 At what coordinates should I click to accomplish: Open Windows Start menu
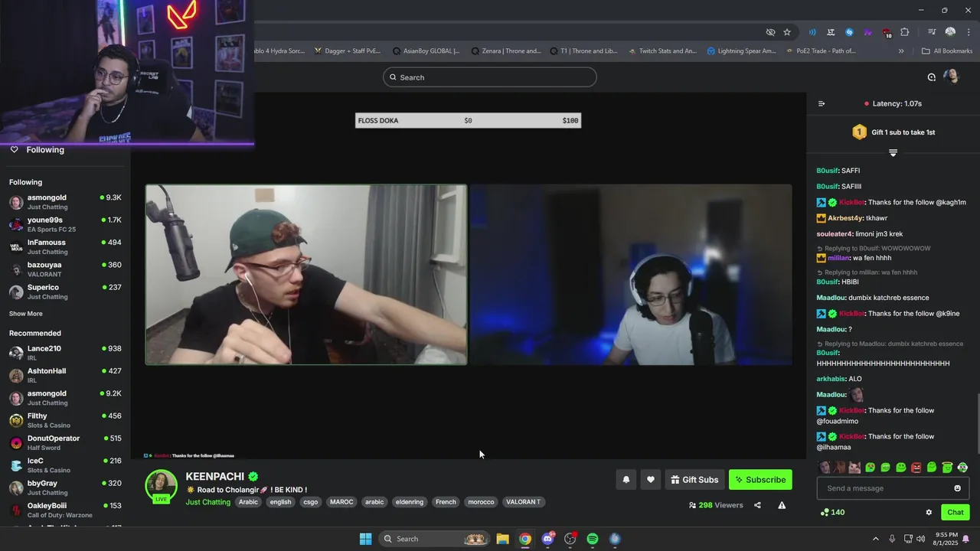(365, 539)
